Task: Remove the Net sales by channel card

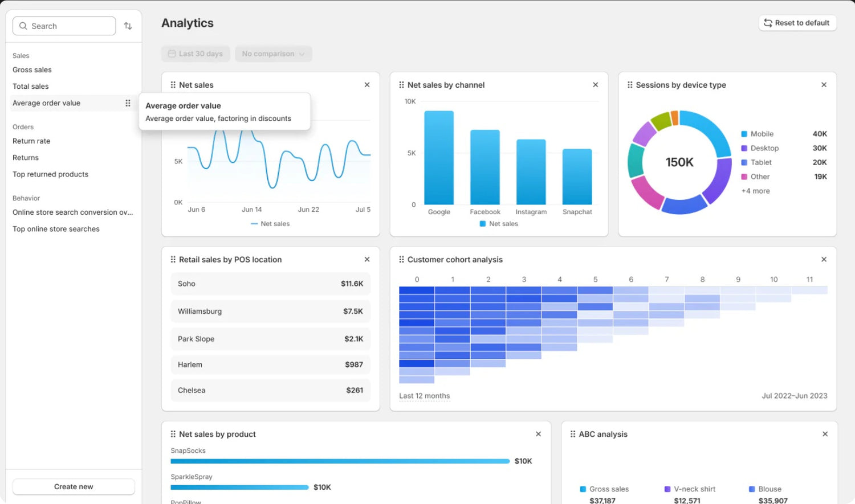Action: click(x=595, y=85)
